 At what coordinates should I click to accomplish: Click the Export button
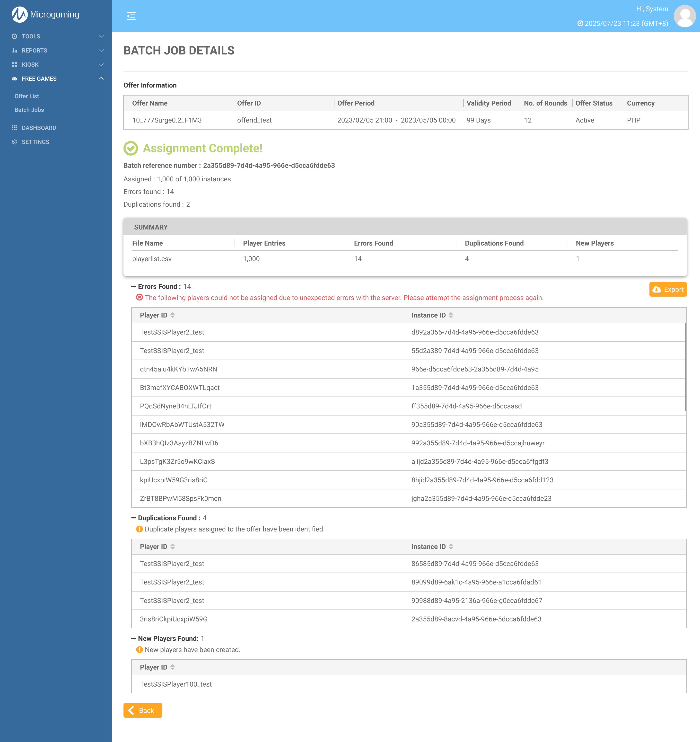click(667, 289)
